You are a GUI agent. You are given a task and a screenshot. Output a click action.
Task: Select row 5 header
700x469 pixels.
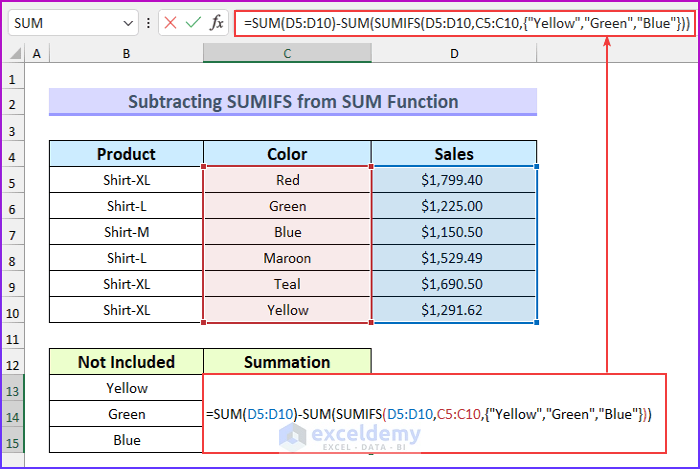point(13,181)
